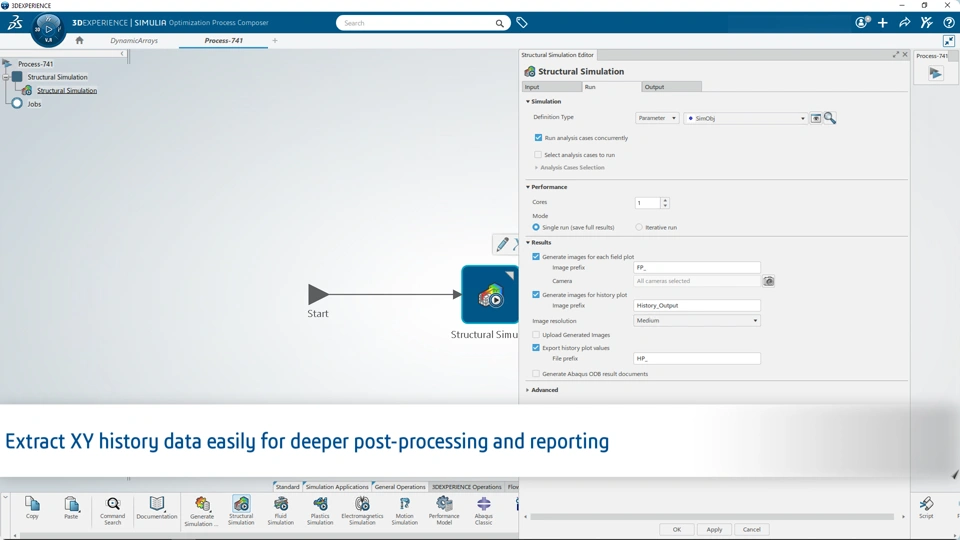This screenshot has width=960, height=540.
Task: Click the HP_ file prefix field
Action: 697,359
